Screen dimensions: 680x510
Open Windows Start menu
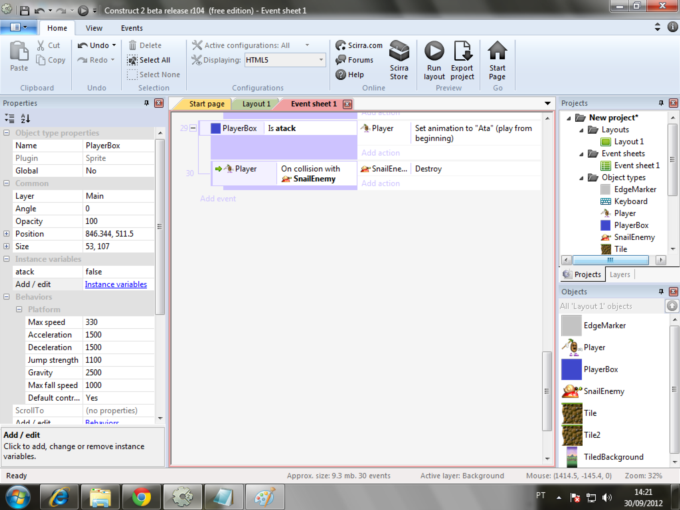point(18,497)
